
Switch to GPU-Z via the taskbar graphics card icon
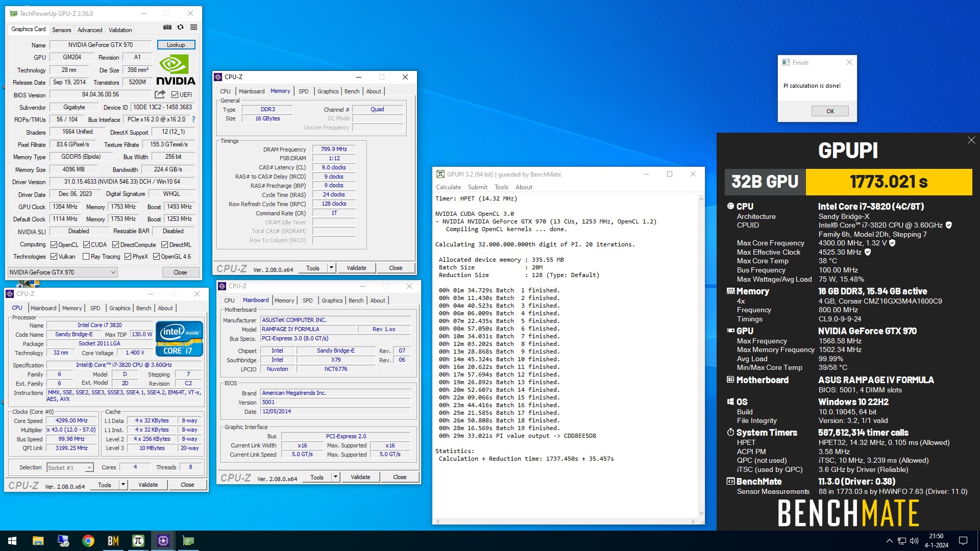188,541
